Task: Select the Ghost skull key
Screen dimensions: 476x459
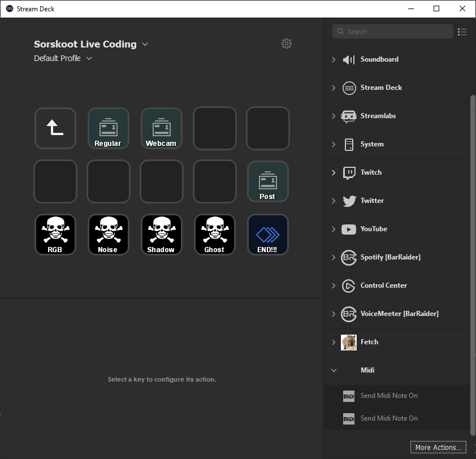Action: click(x=215, y=235)
